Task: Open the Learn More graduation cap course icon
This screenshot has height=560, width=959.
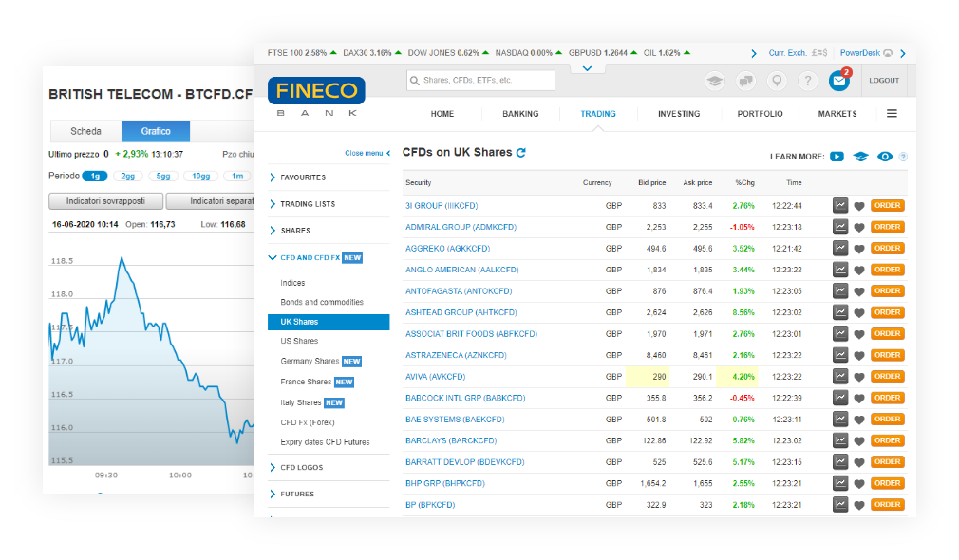Action: (860, 157)
